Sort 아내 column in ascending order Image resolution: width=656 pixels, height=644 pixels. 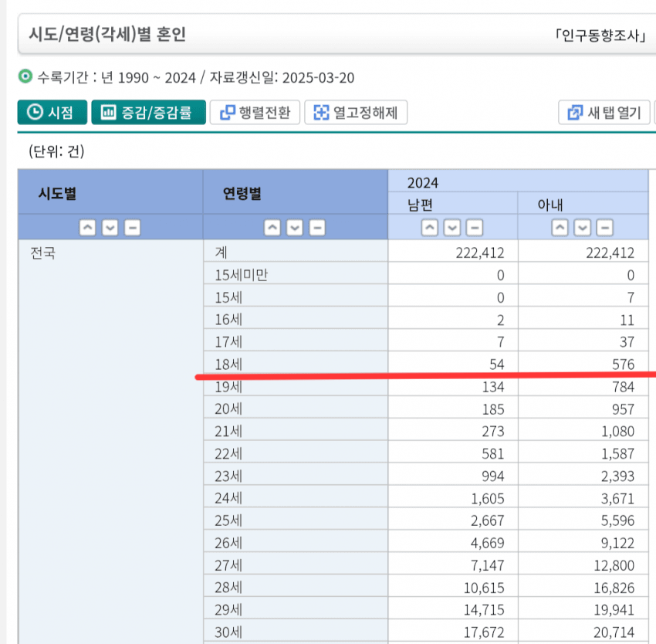pos(561,228)
